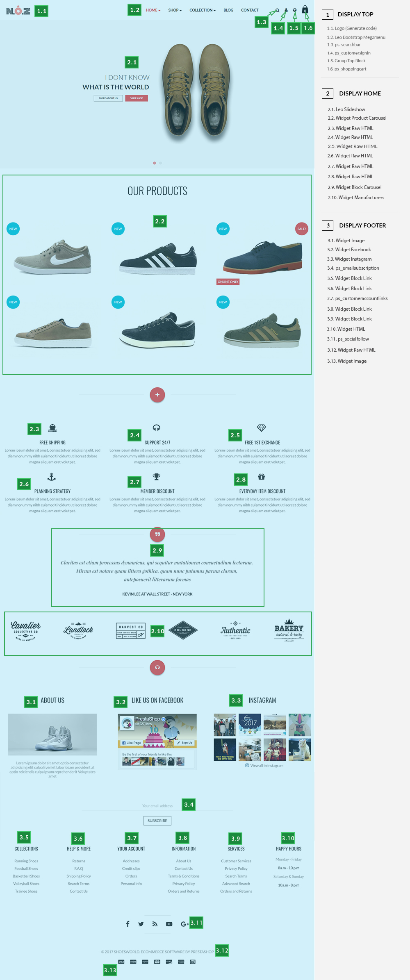
Task: Expand the HOME dropdown menu
Action: point(153,10)
